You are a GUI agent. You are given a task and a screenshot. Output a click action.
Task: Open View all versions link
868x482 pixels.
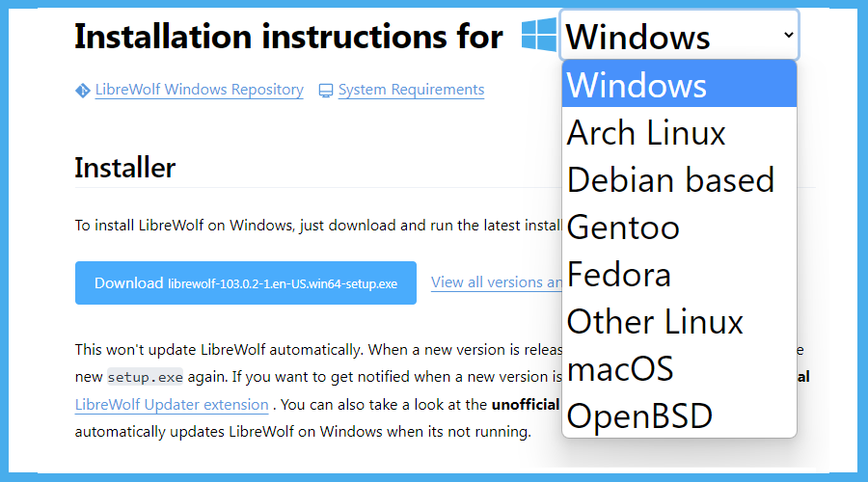coord(497,282)
